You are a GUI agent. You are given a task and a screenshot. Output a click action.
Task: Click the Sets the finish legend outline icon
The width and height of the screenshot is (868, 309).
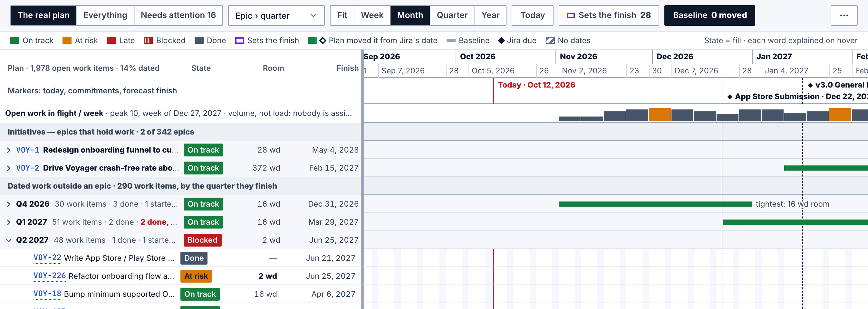click(x=240, y=41)
